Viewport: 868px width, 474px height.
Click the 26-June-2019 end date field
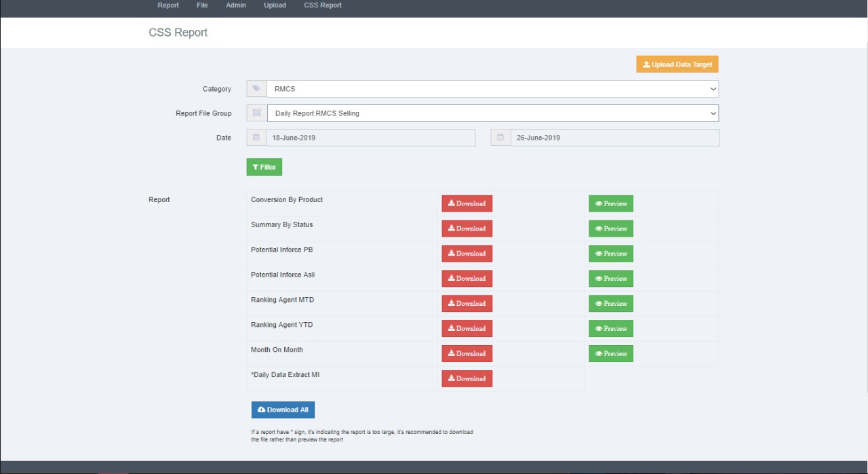pyautogui.click(x=614, y=138)
